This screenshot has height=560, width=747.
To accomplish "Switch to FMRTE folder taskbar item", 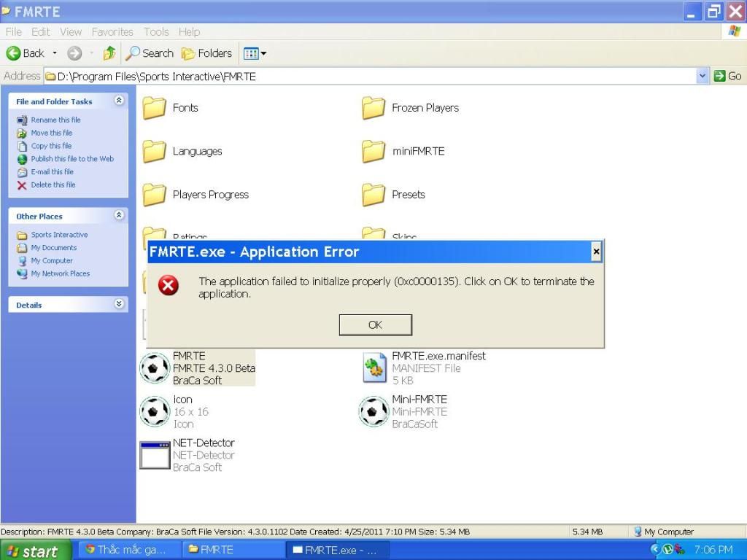I will tap(233, 550).
